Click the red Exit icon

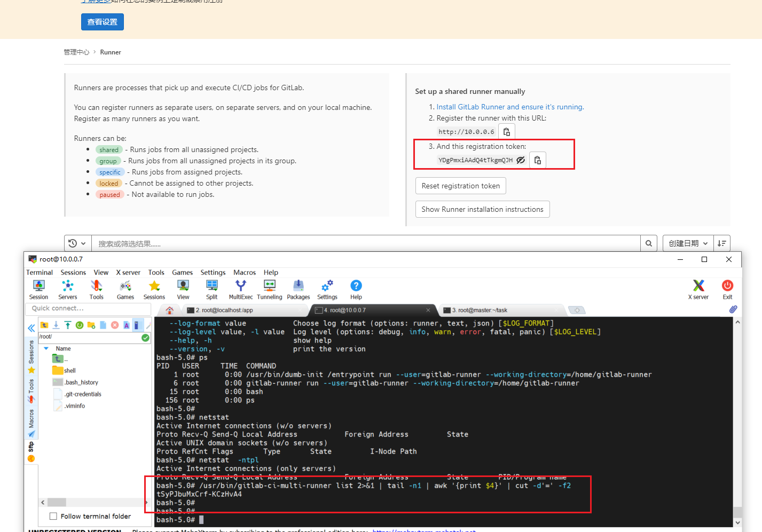point(727,290)
